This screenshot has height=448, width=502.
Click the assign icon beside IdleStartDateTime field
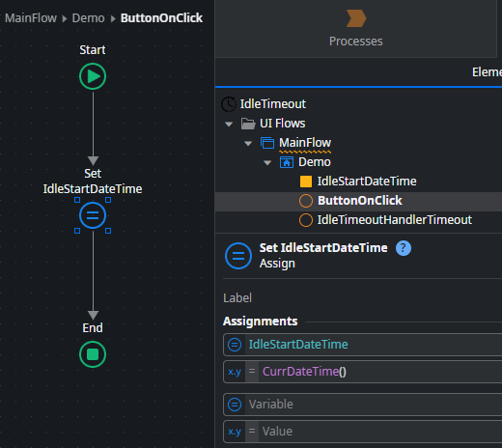point(235,345)
